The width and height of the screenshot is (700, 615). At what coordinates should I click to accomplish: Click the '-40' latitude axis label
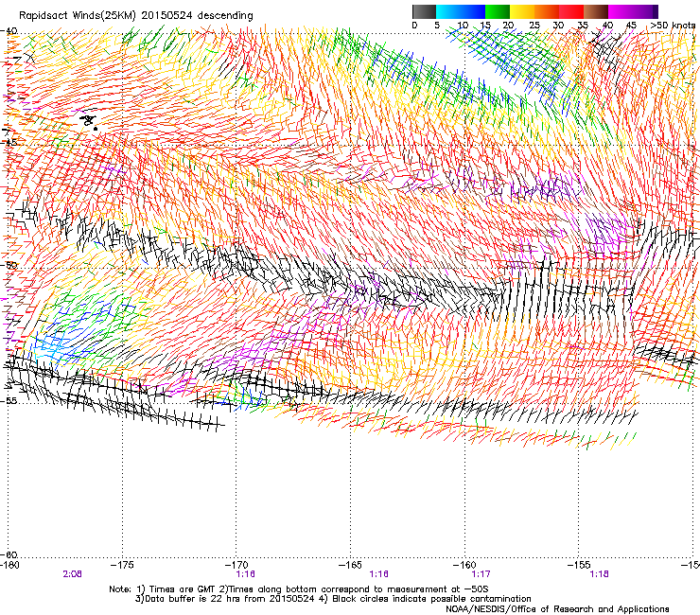tap(9, 31)
